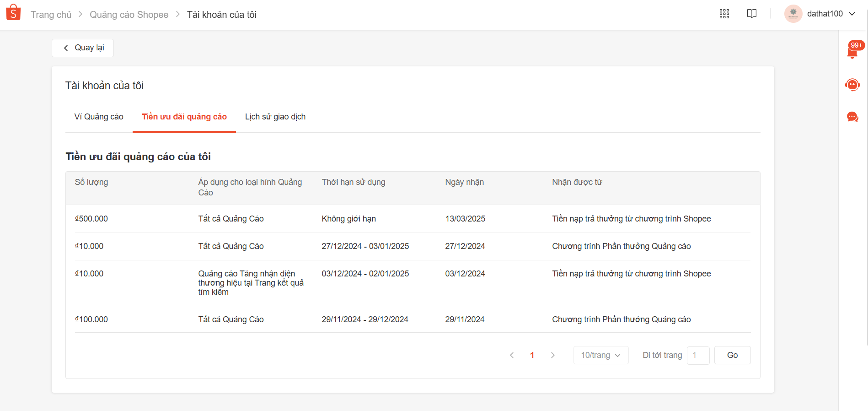Click the 03/12/2024 - 02/01/2025 validity period
Viewport: 868px width, 411px height.
coord(365,274)
